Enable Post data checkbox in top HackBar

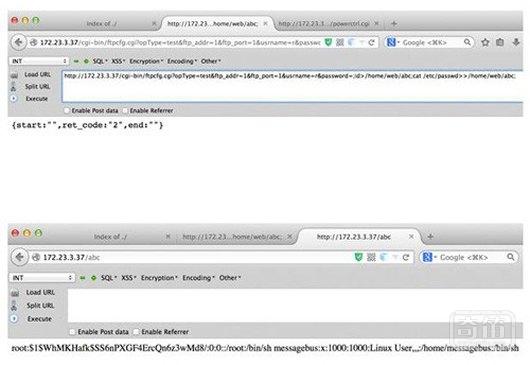coord(67,111)
